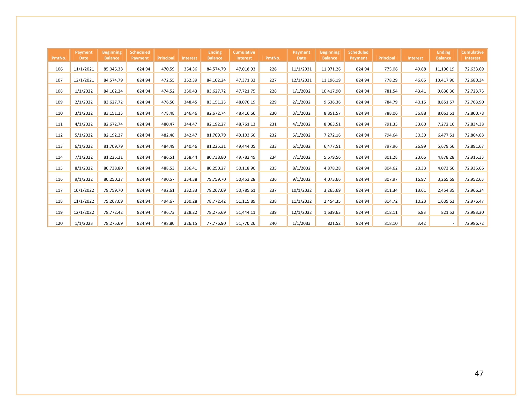Click payment number 120 cell
The height and width of the screenshot is (411, 532).
[x=59, y=223]
